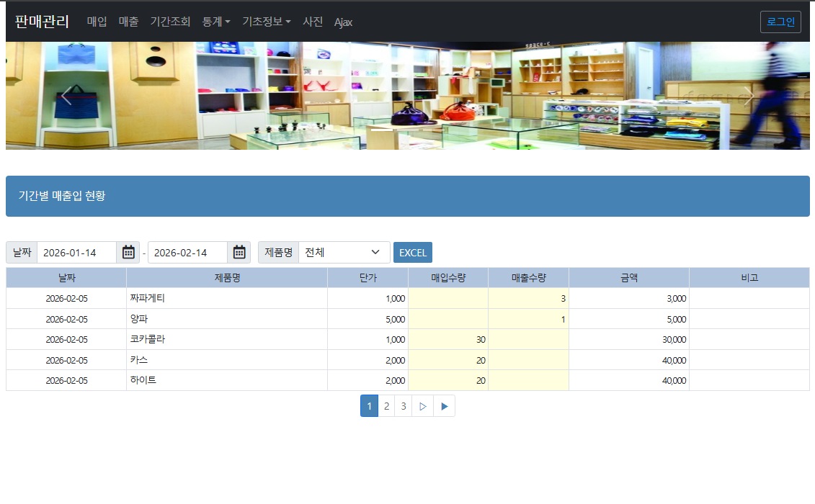Click the start date field 2026-01-14
Image resolution: width=815 pixels, height=504 pixels.
click(76, 252)
